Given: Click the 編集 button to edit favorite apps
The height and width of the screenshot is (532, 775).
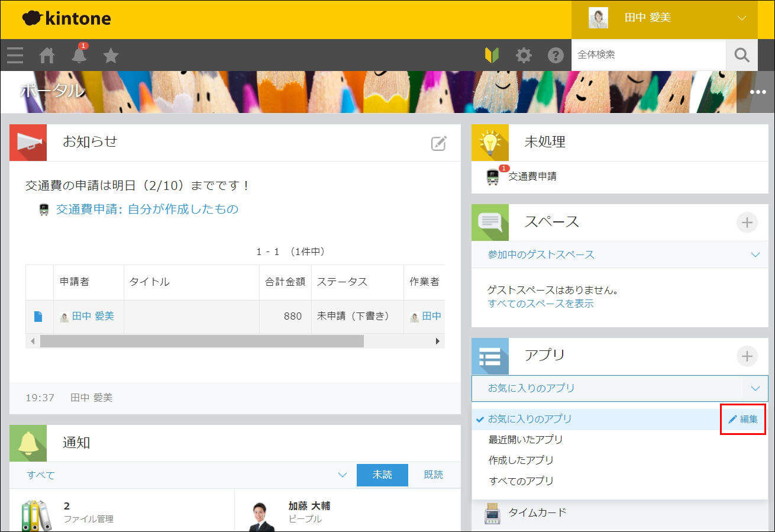Looking at the screenshot, I should [743, 418].
